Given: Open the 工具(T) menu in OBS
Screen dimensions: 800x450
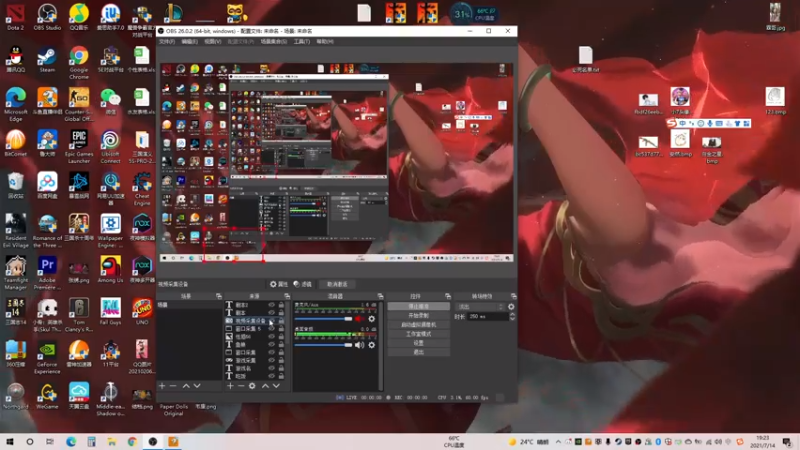Looking at the screenshot, I should (302, 41).
